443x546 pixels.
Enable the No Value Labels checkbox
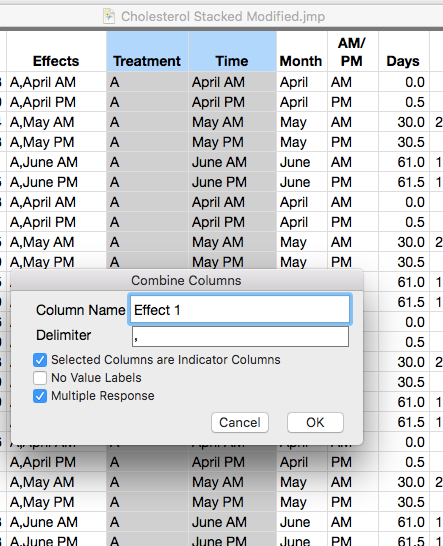pos(40,378)
